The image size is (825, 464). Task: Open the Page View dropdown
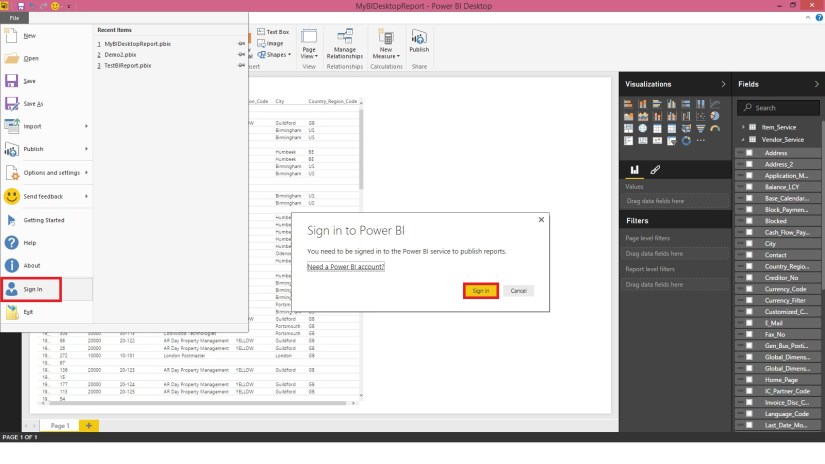pyautogui.click(x=309, y=44)
